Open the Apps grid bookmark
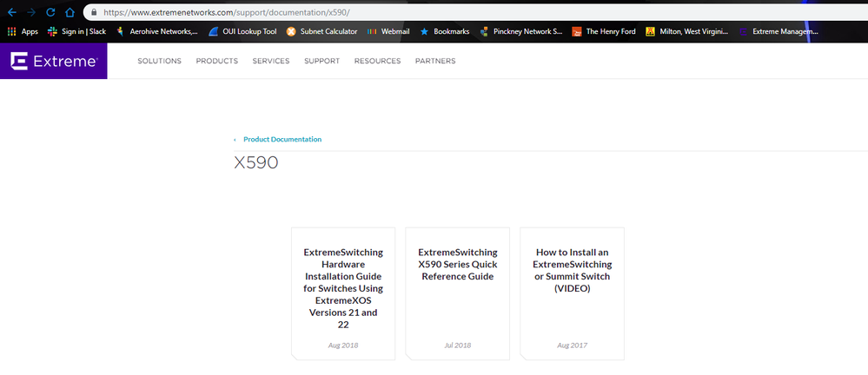The height and width of the screenshot is (375, 868). click(23, 31)
